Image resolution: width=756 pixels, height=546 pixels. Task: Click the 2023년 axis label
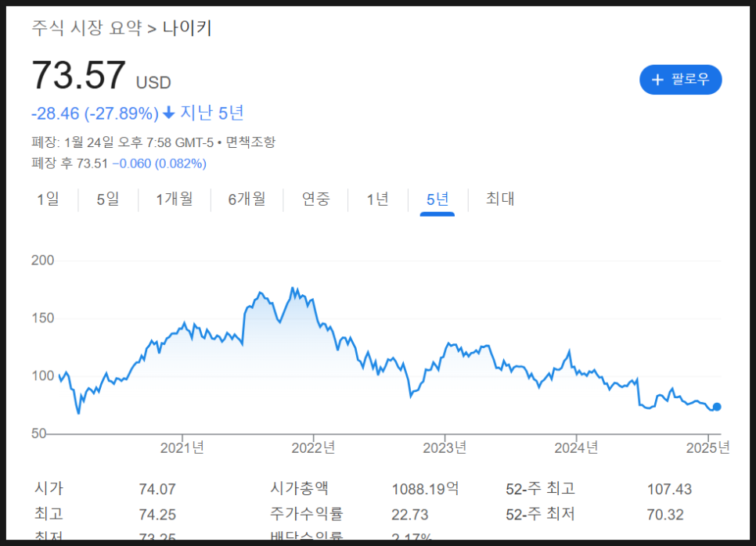(445, 447)
